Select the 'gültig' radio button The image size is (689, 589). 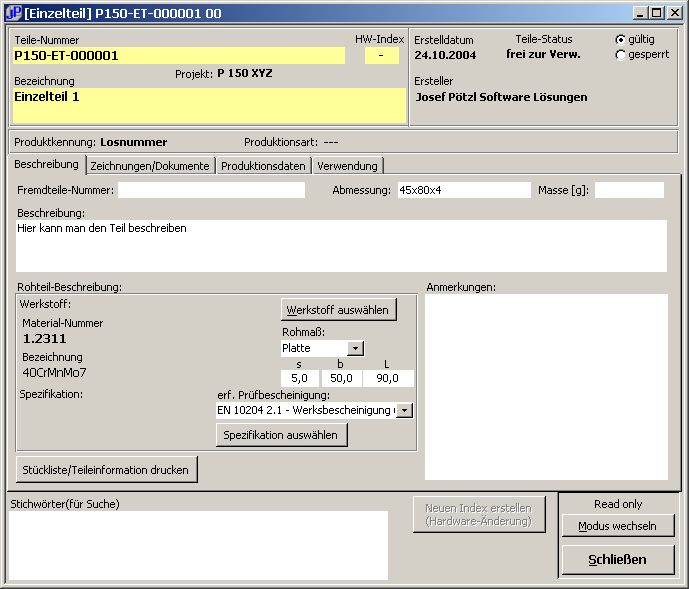[x=621, y=39]
